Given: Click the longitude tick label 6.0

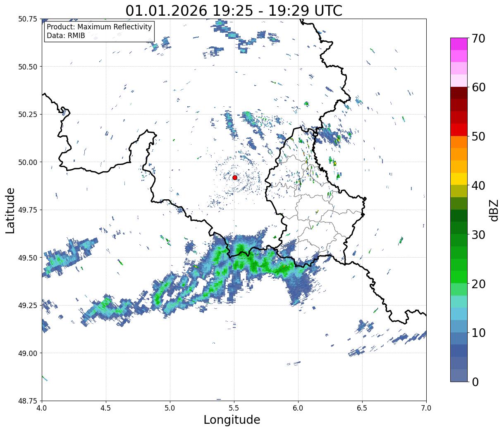Looking at the screenshot, I should [298, 408].
